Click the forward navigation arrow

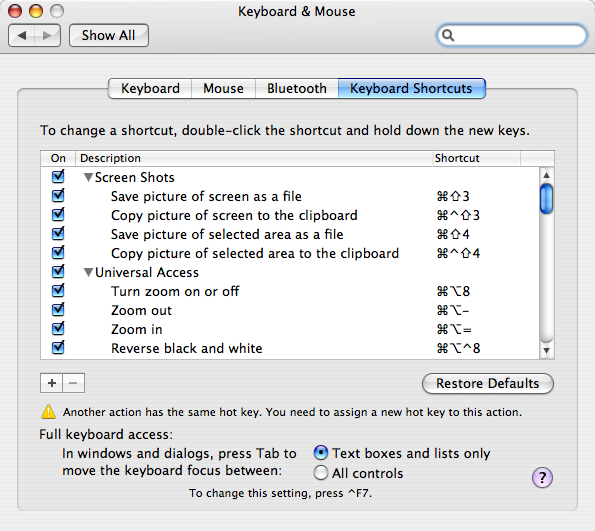47,36
